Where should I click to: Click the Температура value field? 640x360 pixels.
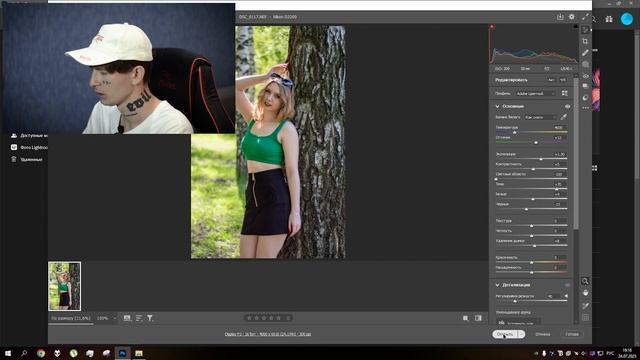click(559, 127)
